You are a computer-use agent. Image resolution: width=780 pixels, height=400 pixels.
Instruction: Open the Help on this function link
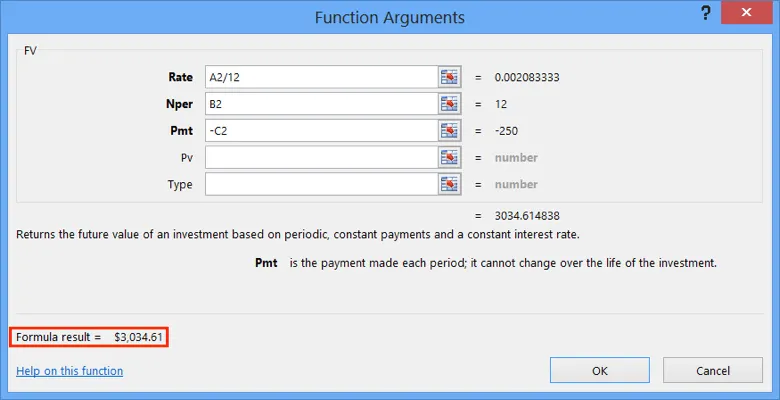[x=69, y=371]
